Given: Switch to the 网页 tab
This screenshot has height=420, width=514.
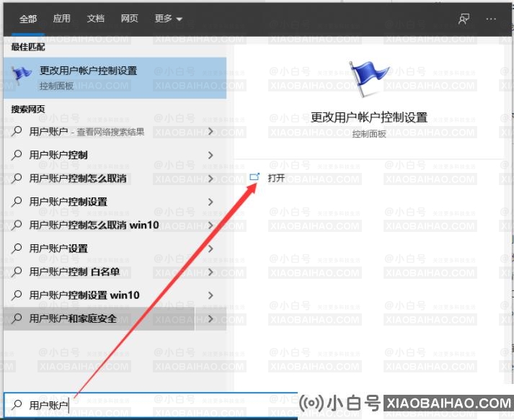Looking at the screenshot, I should [129, 19].
